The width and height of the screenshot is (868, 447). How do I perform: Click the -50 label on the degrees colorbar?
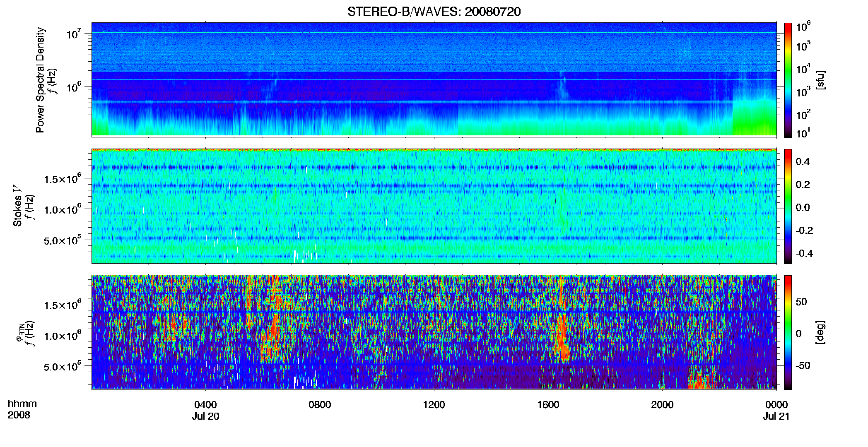coord(803,365)
